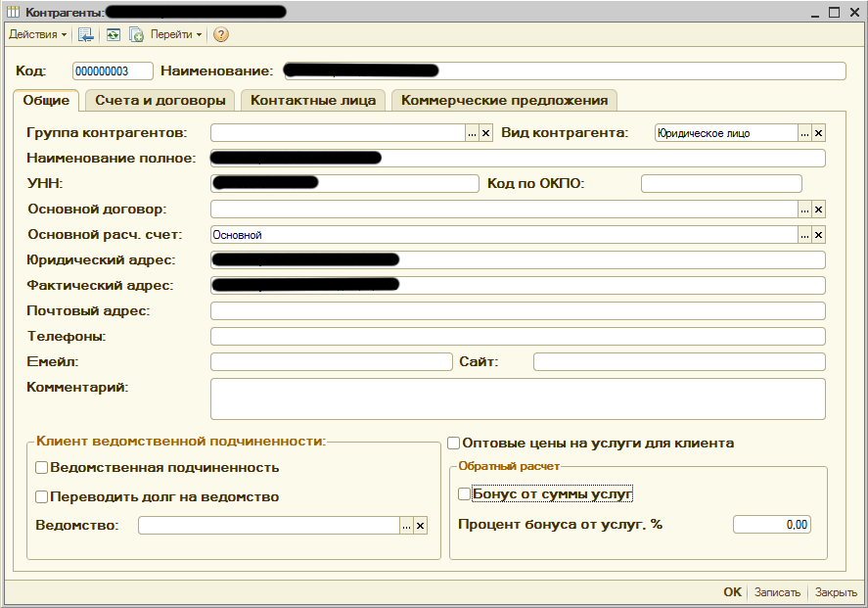Enable the Ведомственная подчиненность checkbox
This screenshot has height=608, width=868.
pos(41,468)
